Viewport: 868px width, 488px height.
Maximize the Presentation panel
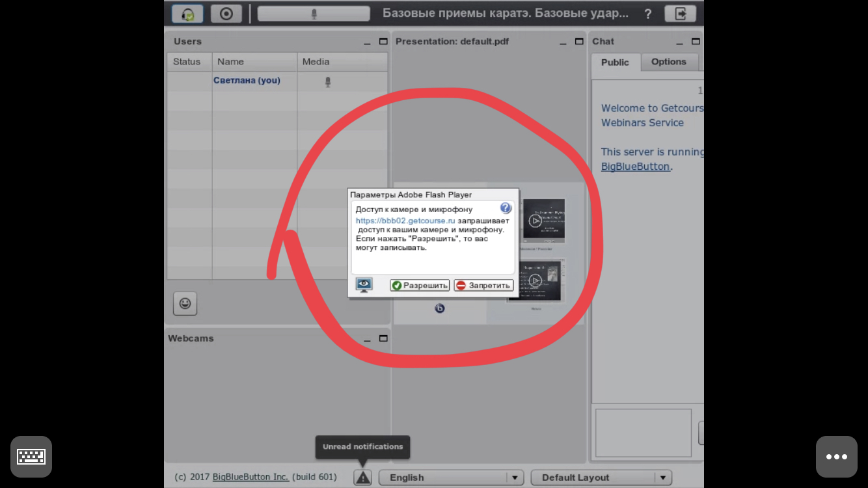579,41
